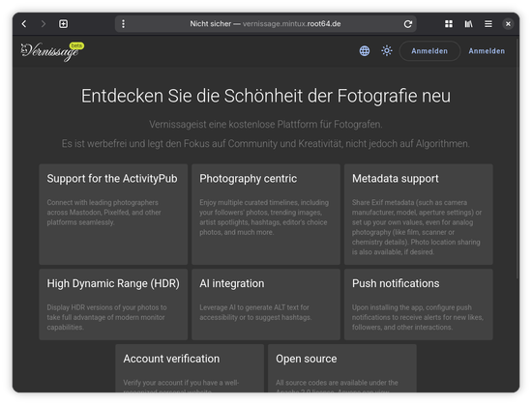532x405 pixels.
Task: Click the 'Es ist werbefrei' description line
Action: click(x=266, y=144)
